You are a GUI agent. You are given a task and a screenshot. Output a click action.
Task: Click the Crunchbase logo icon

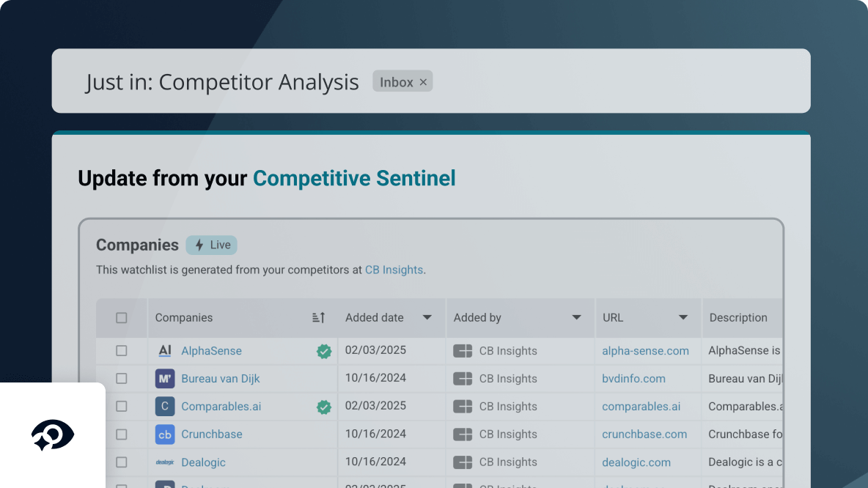165,434
